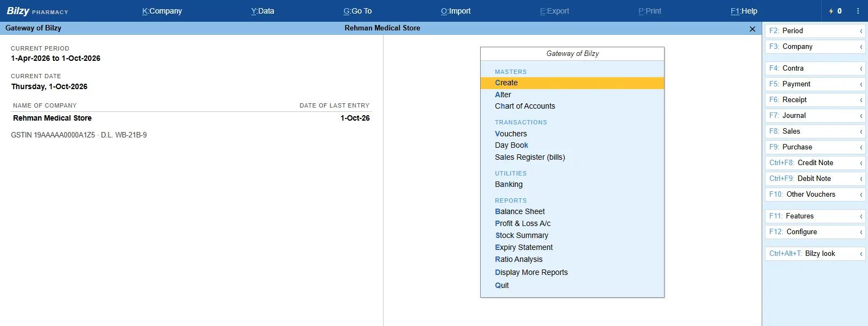The width and height of the screenshot is (868, 326).
Task: Expand the chevron on Ctrl+F9: Debit Note
Action: pos(861,179)
